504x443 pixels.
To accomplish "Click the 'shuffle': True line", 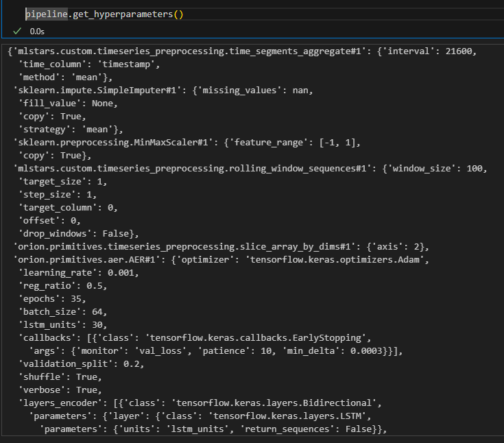I will point(60,377).
